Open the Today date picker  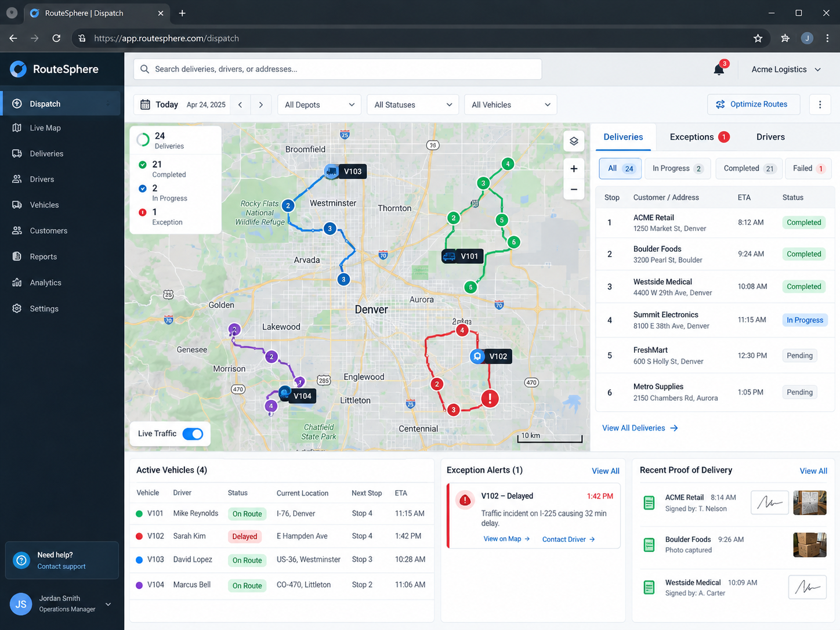point(183,105)
